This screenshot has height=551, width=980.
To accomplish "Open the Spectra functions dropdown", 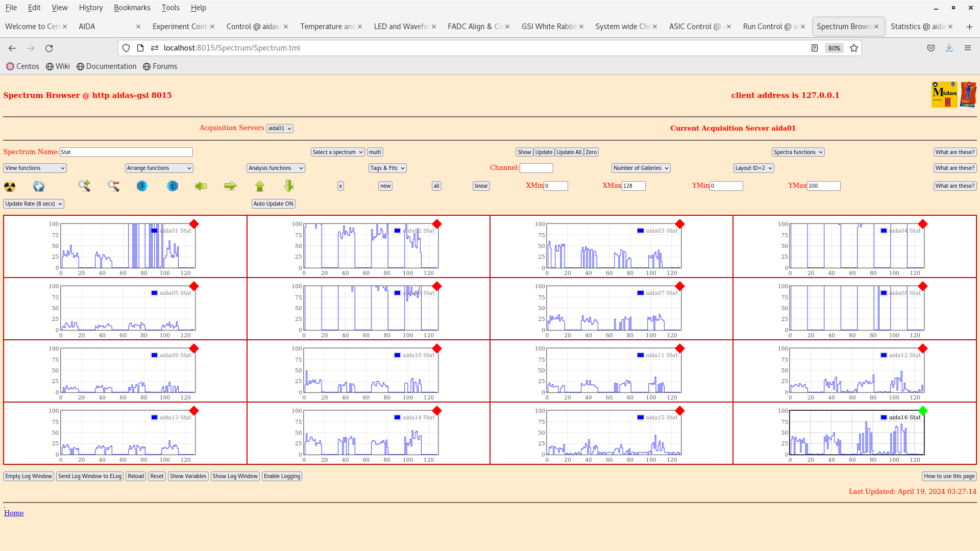I will pyautogui.click(x=798, y=152).
